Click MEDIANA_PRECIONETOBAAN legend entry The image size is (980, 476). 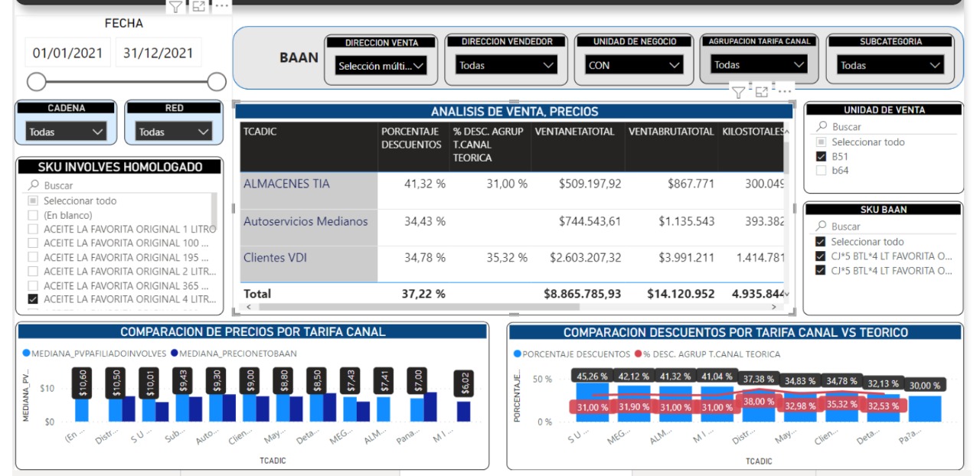pos(234,354)
